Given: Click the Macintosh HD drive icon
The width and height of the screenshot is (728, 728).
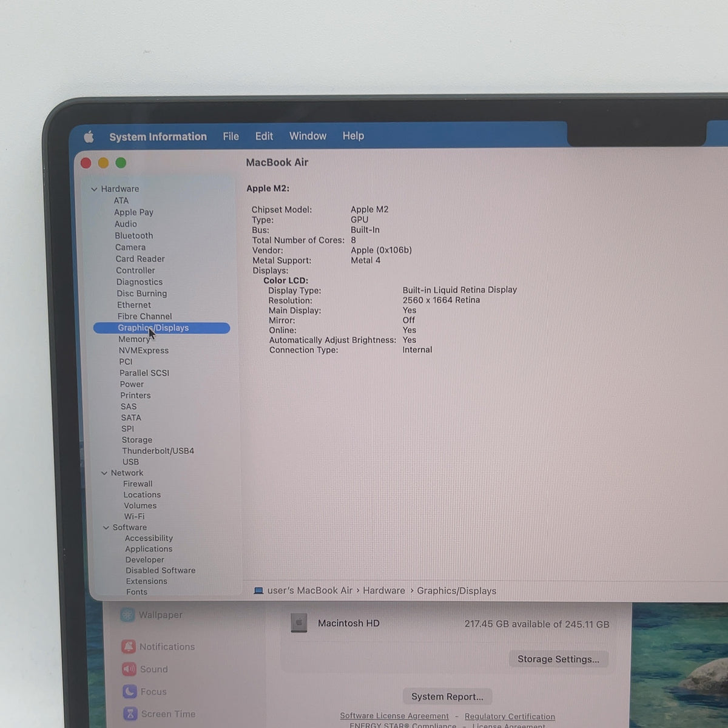Looking at the screenshot, I should [x=299, y=623].
